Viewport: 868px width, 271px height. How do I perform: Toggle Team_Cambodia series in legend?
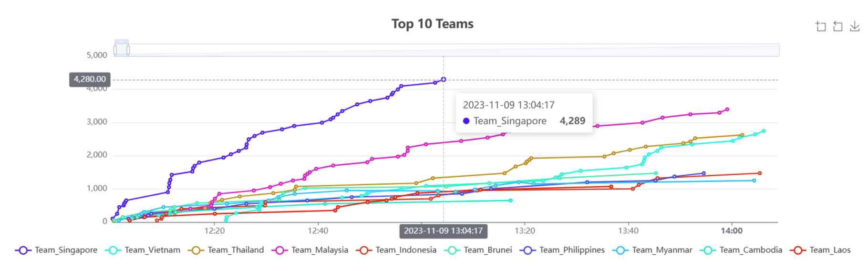point(742,250)
